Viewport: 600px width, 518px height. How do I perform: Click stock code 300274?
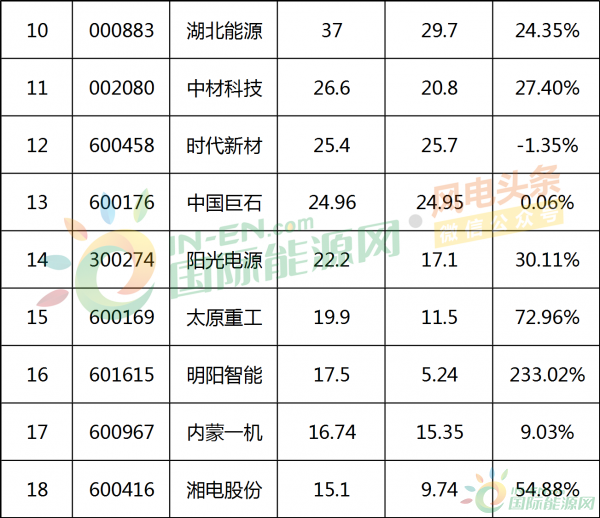click(121, 260)
